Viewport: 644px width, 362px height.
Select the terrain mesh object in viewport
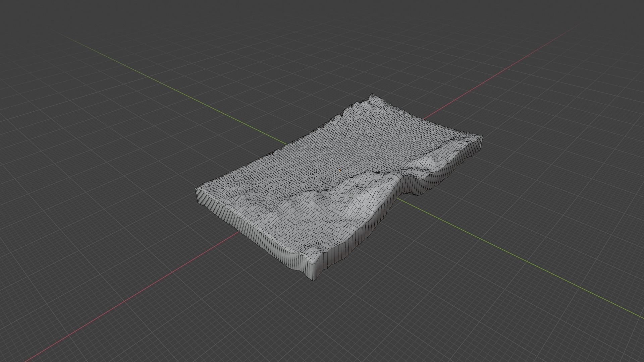point(339,188)
